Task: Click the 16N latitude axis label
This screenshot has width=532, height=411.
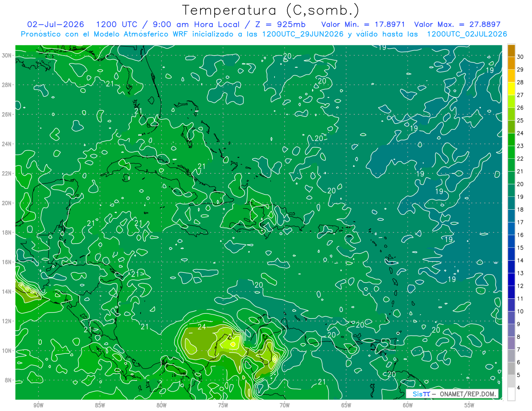Action: pyautogui.click(x=7, y=262)
